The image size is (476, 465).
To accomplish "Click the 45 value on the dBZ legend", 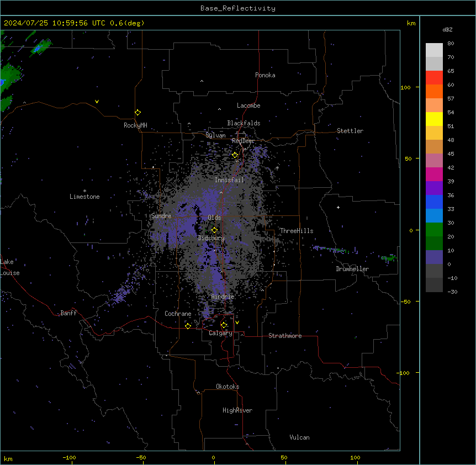I will (451, 154).
